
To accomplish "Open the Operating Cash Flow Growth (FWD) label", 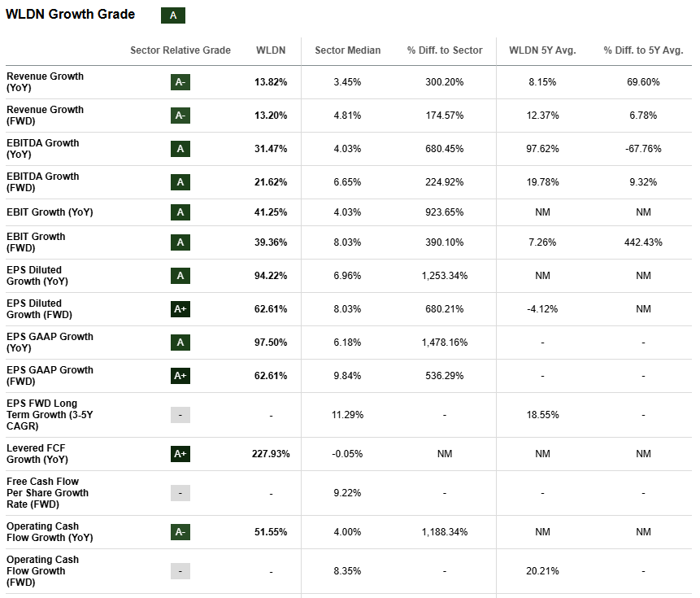I will (42, 570).
